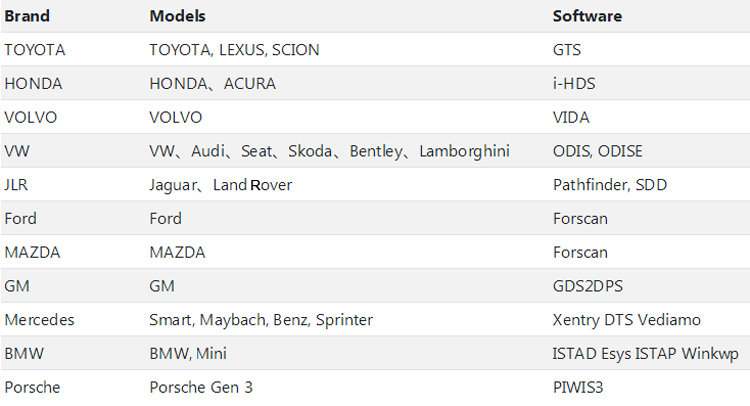Viewport: 750px width, 406px height.
Task: Select Jaguar, Land Rover models cell
Action: coord(221,185)
